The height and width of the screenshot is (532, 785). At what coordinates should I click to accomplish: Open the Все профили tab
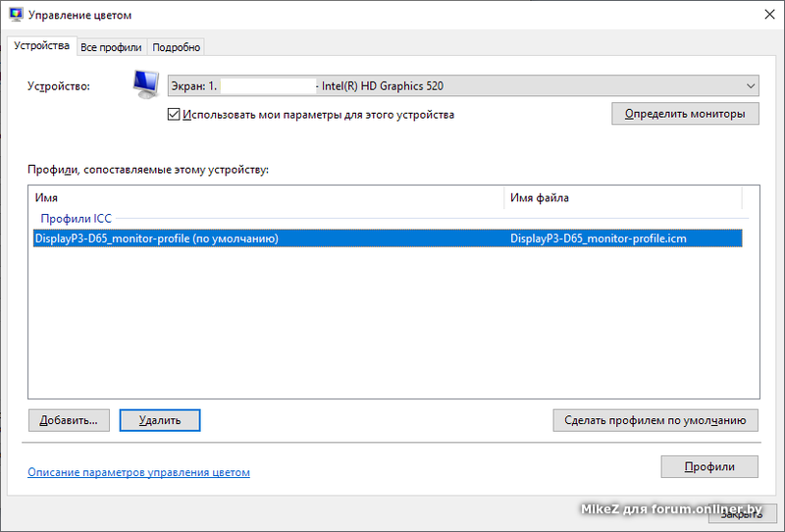[111, 47]
